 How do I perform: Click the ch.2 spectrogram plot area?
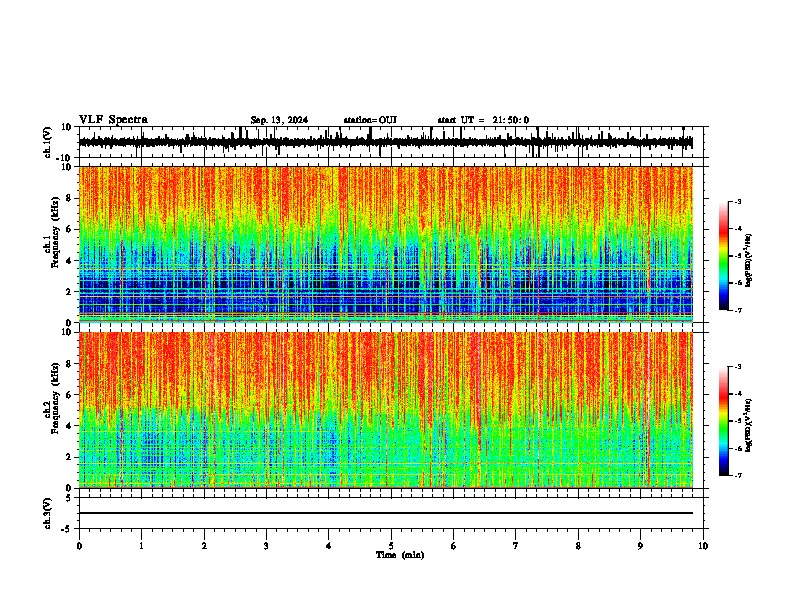tap(385, 410)
